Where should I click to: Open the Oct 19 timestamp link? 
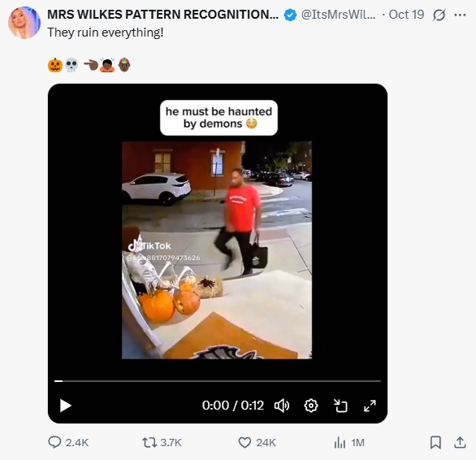(x=406, y=15)
